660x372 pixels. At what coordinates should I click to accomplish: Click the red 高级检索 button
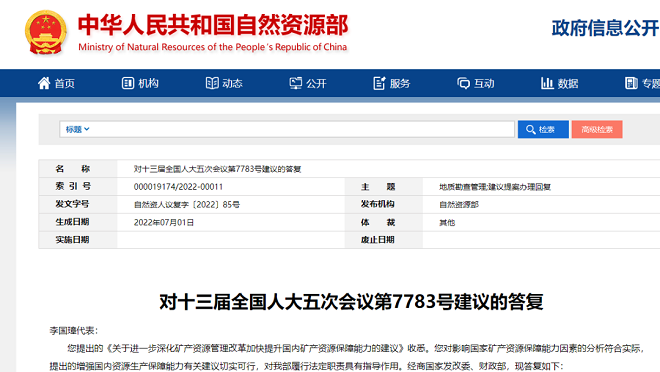(x=597, y=129)
